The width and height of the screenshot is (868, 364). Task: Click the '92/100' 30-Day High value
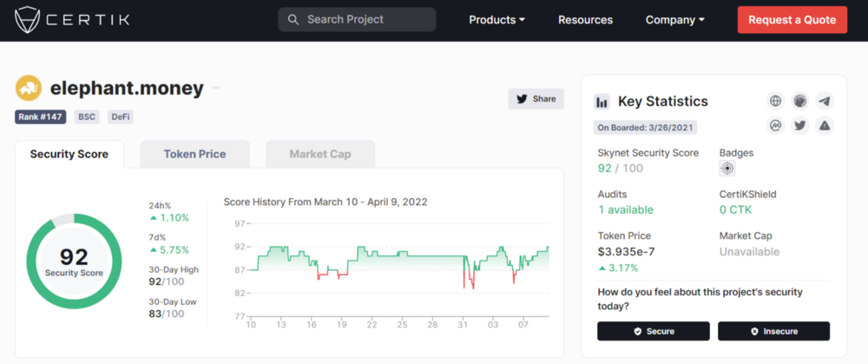[x=167, y=281]
